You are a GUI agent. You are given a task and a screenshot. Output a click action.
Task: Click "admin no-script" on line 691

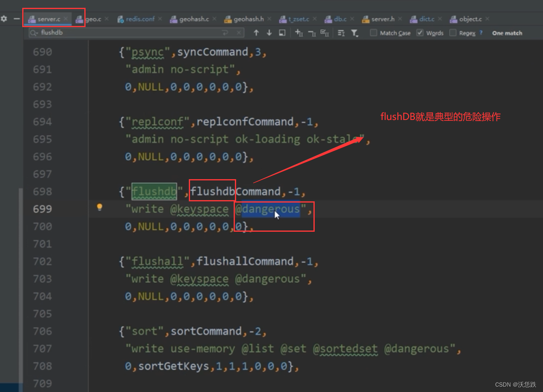(x=180, y=69)
